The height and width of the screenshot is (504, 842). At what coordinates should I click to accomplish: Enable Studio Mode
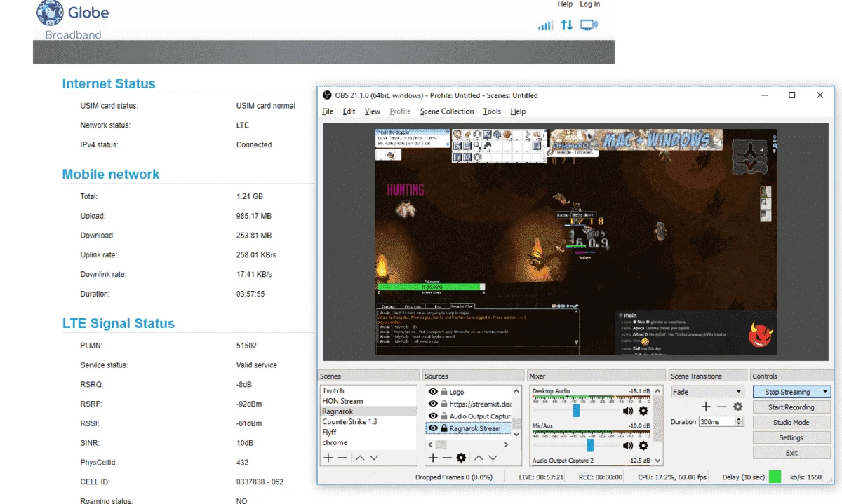tap(791, 423)
